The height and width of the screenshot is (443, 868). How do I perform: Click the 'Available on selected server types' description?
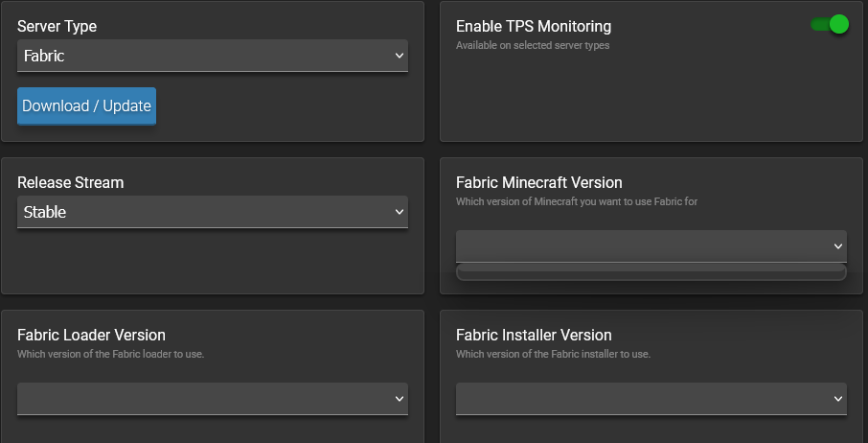[x=533, y=45]
